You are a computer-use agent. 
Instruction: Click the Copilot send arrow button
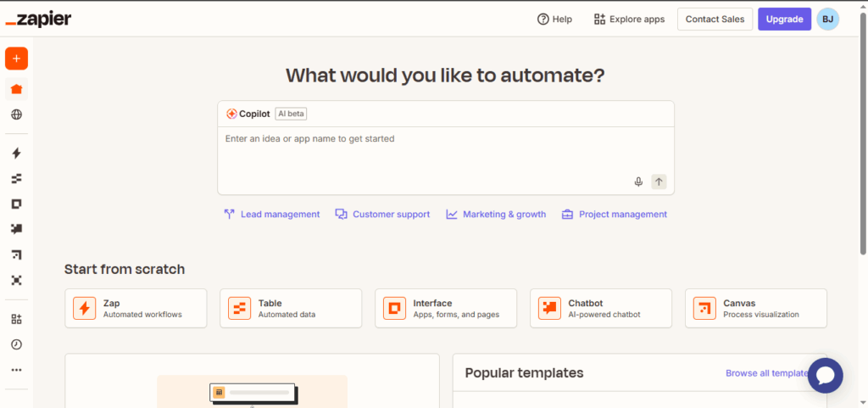coord(659,182)
